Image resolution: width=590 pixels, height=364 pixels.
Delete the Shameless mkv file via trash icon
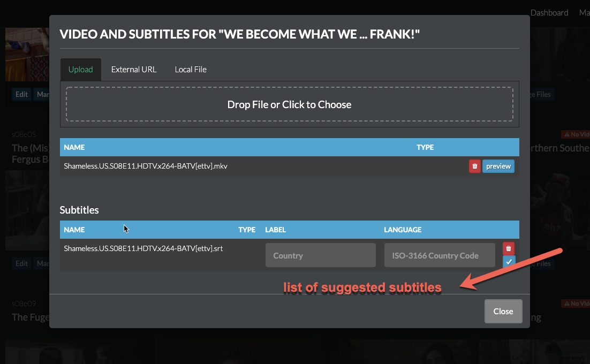tap(474, 166)
